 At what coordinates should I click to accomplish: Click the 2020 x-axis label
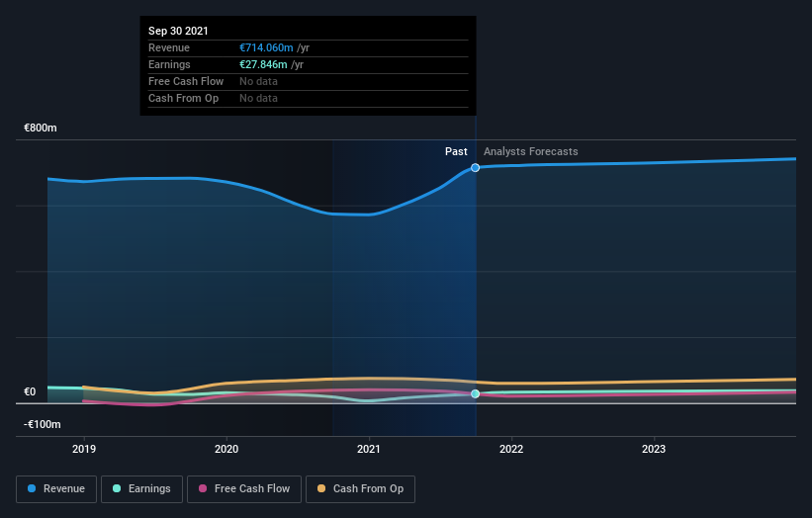pyautogui.click(x=226, y=449)
